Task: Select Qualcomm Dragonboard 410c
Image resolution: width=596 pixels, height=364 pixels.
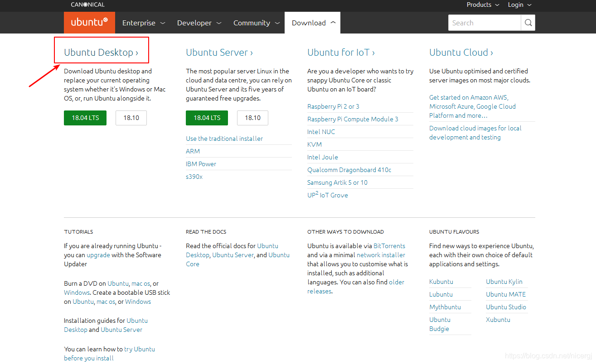Action: tap(349, 170)
